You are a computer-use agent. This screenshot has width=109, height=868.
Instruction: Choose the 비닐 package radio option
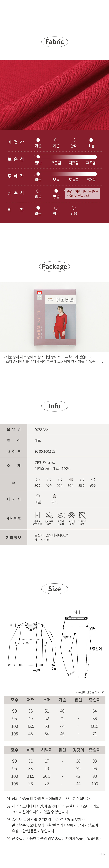(38, 496)
